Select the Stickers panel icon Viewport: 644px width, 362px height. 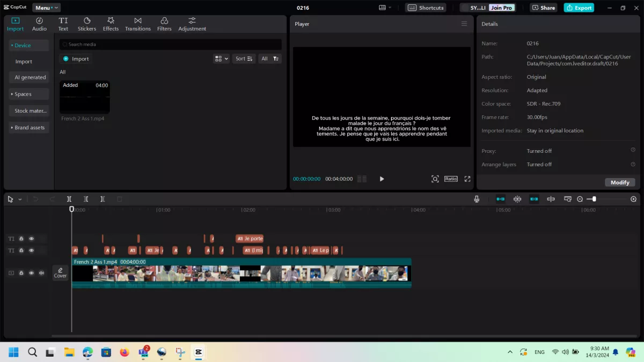(x=86, y=23)
